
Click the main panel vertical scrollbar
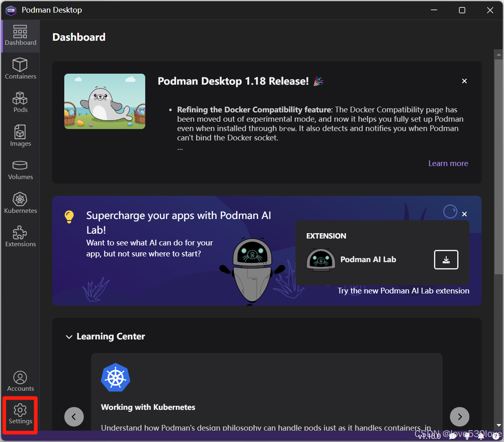click(x=498, y=167)
